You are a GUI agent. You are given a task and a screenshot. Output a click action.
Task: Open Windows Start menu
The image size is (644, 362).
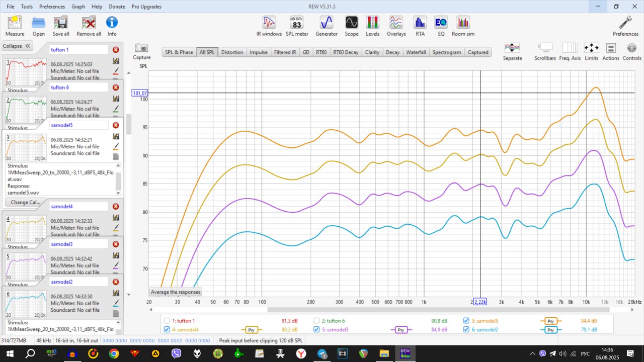click(10, 354)
